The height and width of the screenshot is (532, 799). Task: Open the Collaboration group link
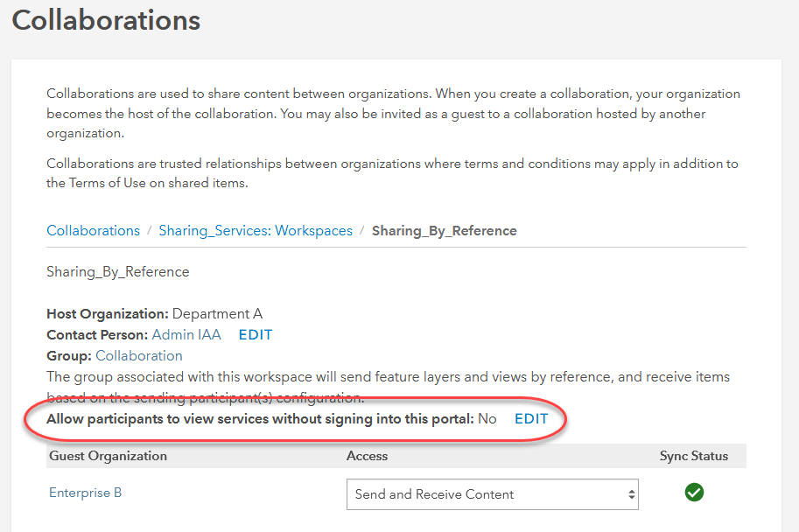[x=139, y=355]
